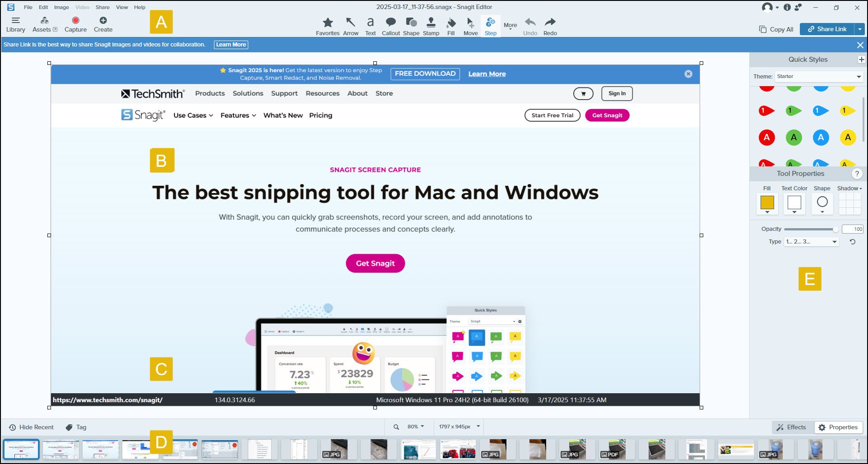This screenshot has width=868, height=464.
Task: Click Learn More in the share banner
Action: [x=231, y=44]
